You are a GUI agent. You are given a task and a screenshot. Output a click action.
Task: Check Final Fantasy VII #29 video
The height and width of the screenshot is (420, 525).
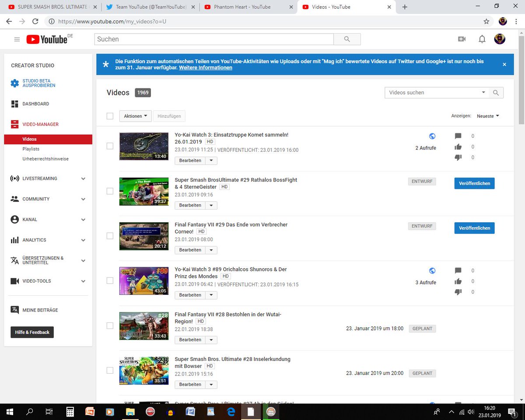click(x=110, y=236)
